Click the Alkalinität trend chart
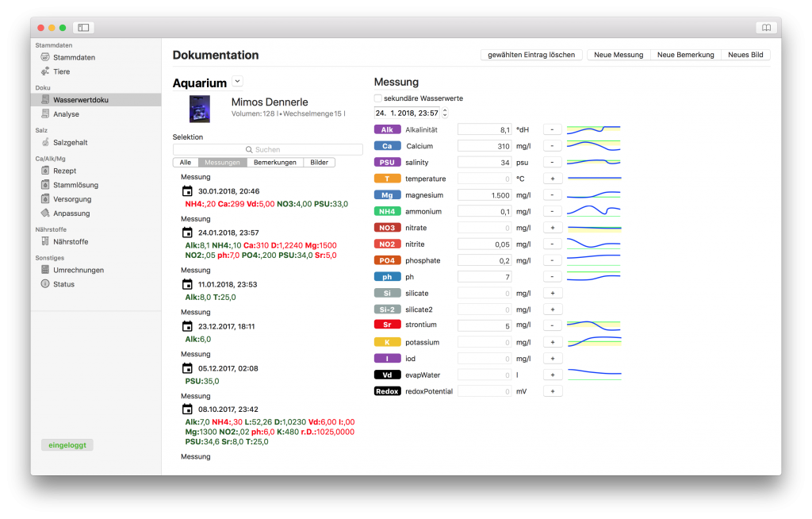 click(x=593, y=129)
